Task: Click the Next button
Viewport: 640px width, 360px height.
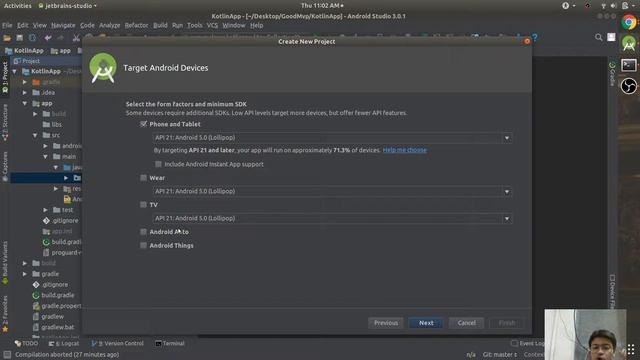Action: tap(426, 323)
